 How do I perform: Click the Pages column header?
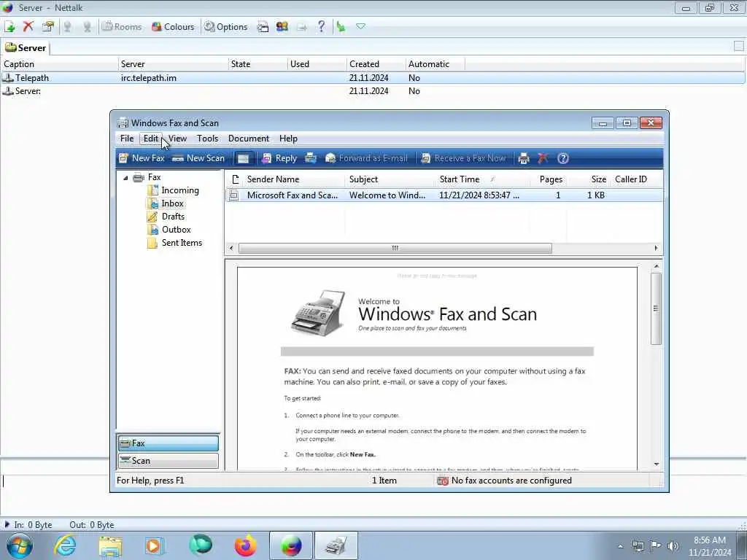tap(548, 179)
